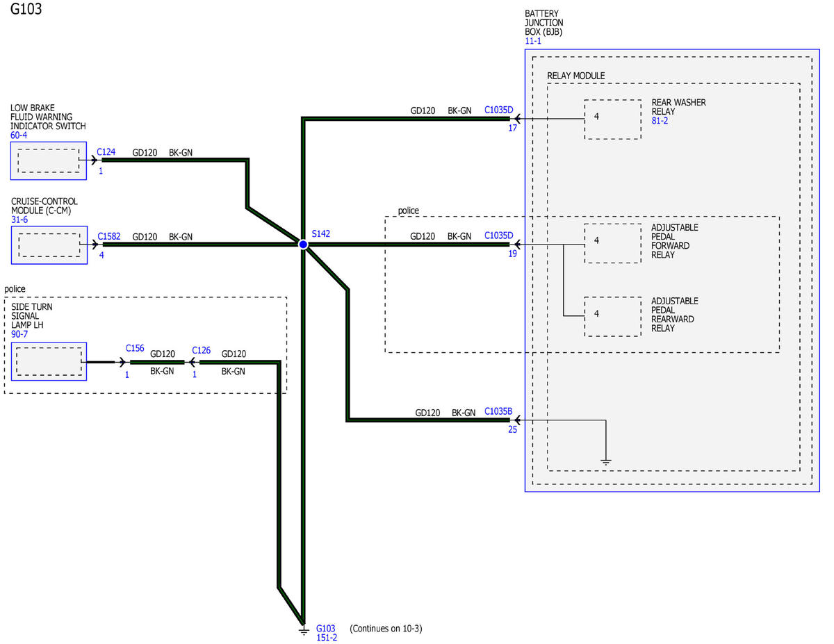Click the S142 splice junction dot

tap(303, 245)
